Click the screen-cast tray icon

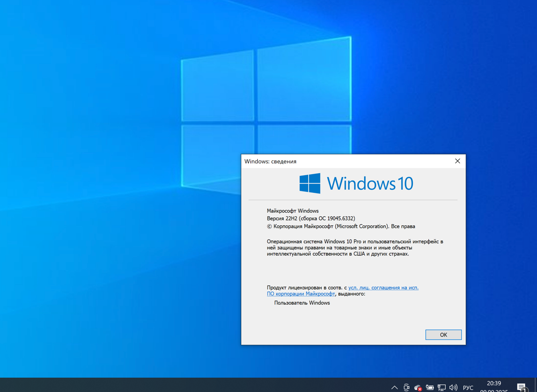[x=406, y=387]
